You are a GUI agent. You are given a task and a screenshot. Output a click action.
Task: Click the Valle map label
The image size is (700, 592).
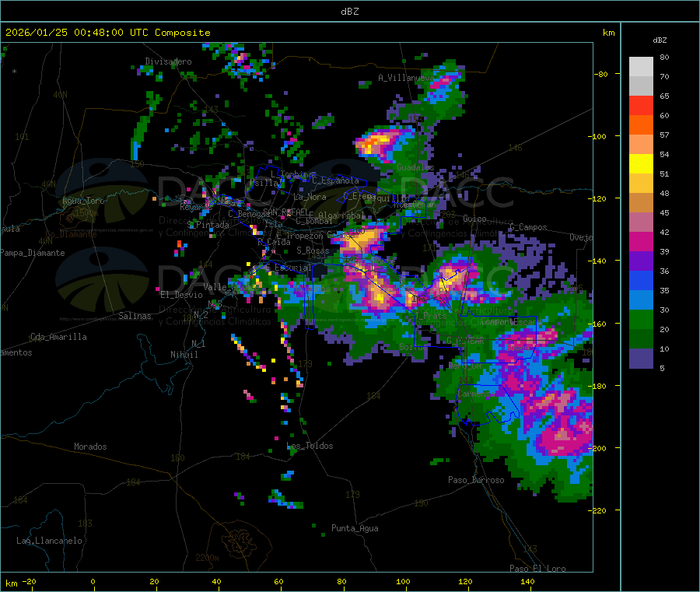pos(215,286)
